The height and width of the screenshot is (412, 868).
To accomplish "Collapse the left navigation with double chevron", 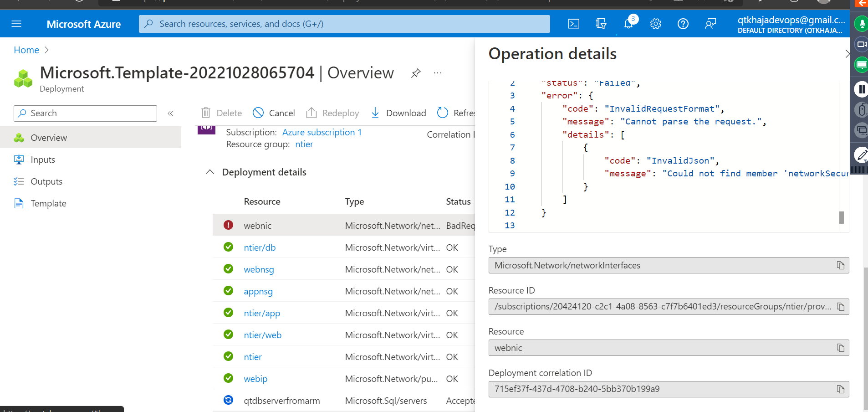I will pos(170,113).
